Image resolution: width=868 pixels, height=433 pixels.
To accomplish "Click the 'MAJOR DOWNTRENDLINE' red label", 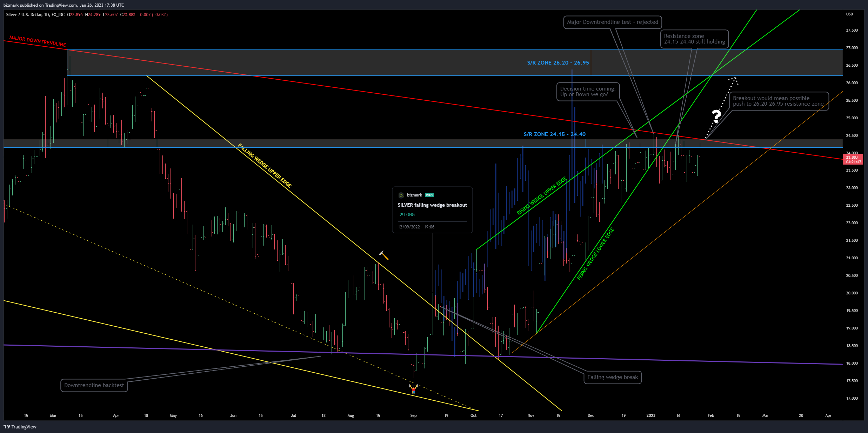I will [x=38, y=41].
